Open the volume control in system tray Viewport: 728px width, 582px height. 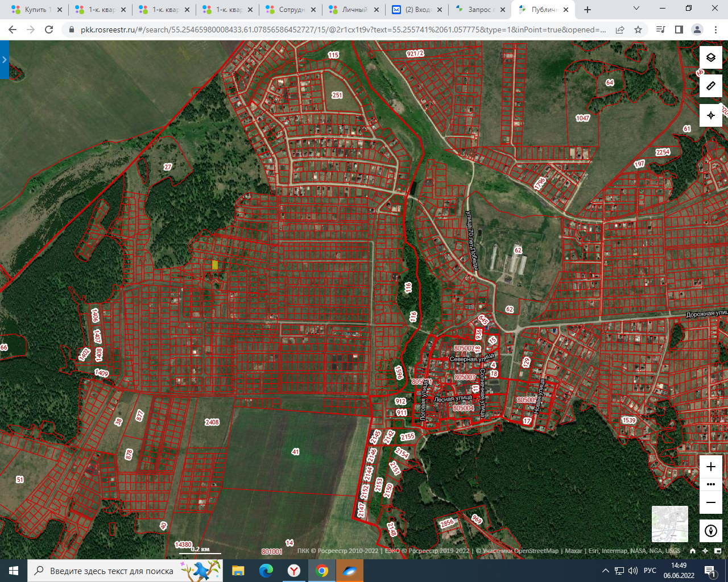633,571
